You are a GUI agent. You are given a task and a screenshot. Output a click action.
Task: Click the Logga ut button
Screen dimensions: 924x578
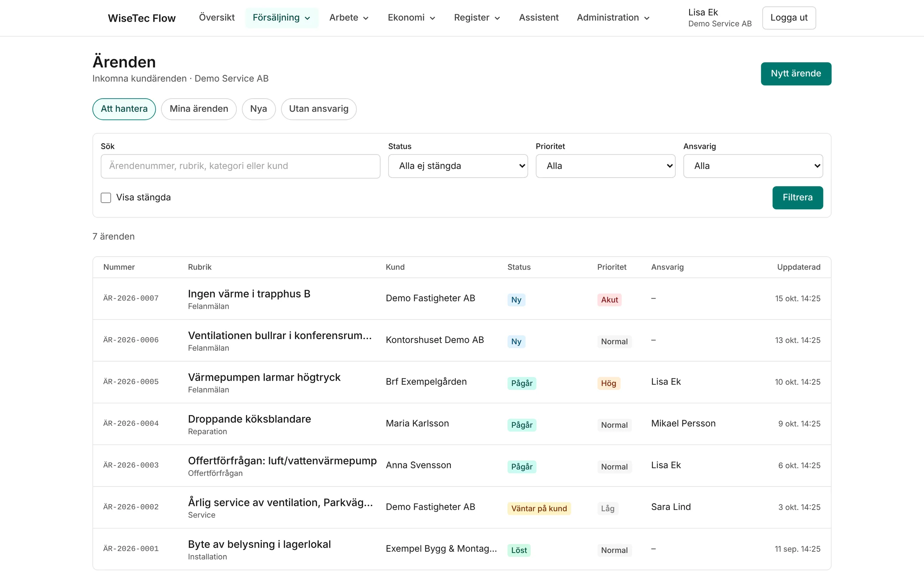coord(789,18)
